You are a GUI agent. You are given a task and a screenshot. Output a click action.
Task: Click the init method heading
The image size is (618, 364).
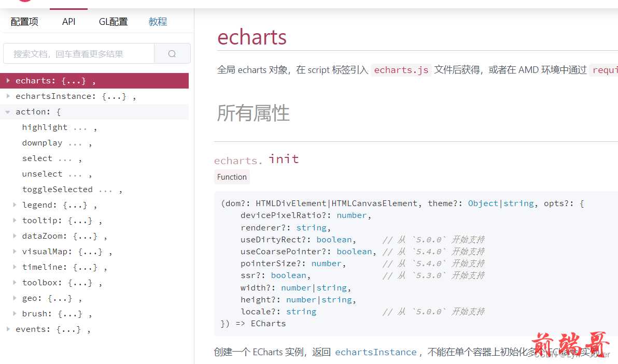tap(284, 159)
